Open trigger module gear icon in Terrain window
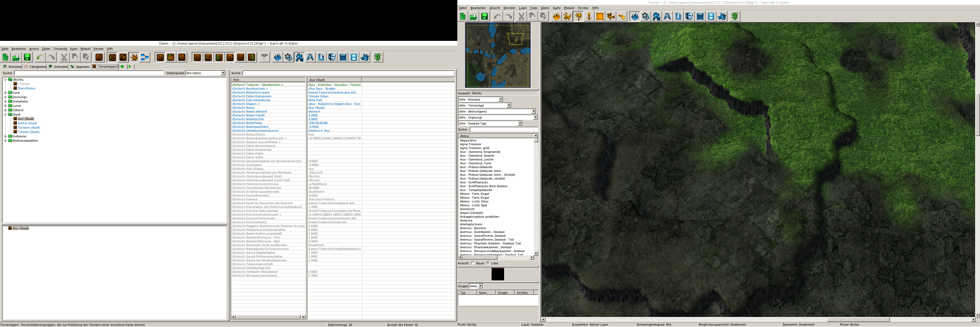980x327 pixels. tap(646, 16)
